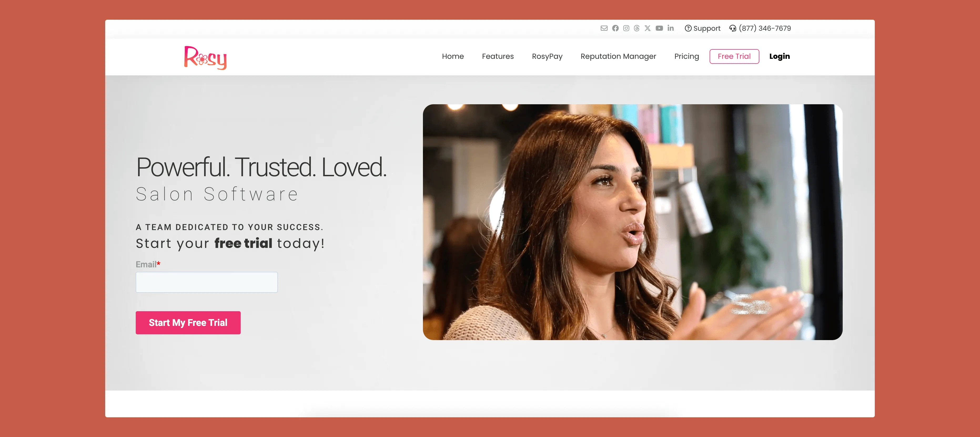Open the Features page
The image size is (980, 437).
click(498, 56)
